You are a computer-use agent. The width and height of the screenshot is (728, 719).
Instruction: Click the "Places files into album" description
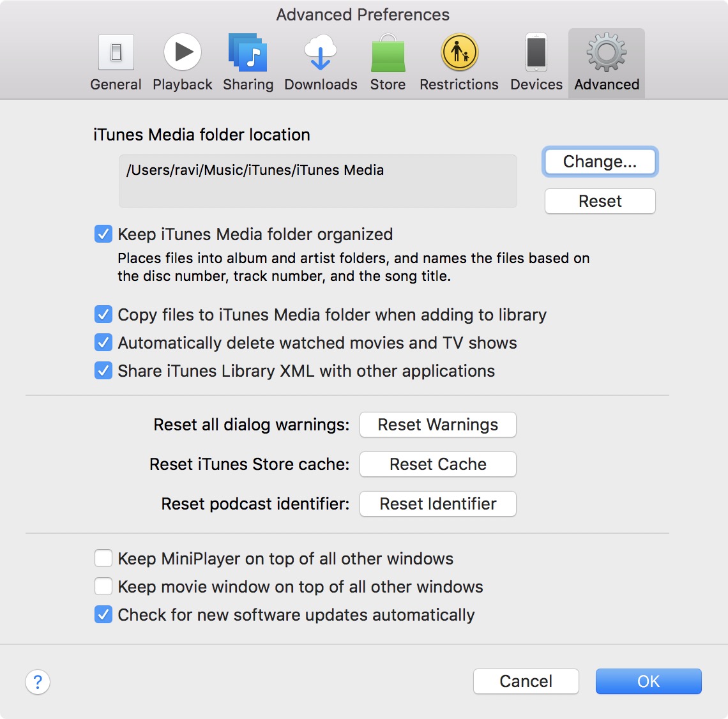(353, 267)
